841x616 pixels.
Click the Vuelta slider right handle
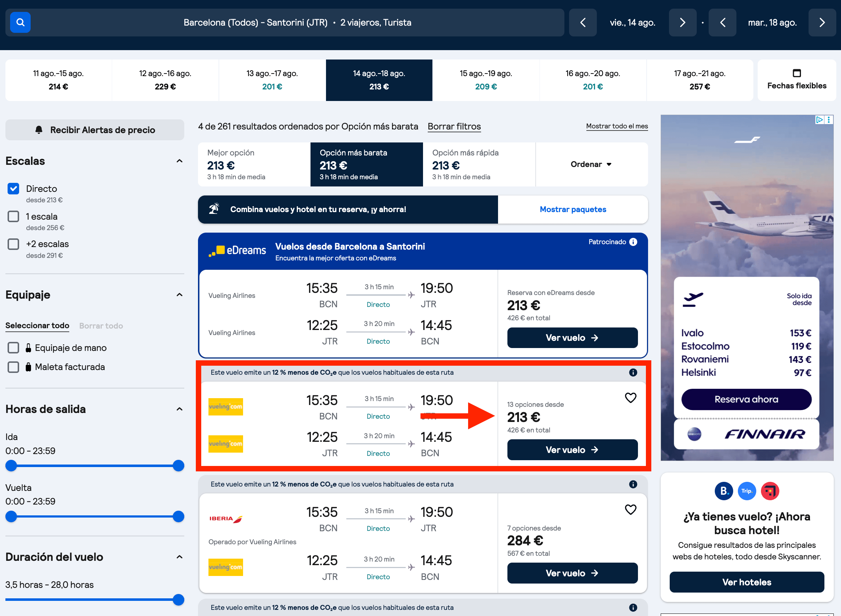pos(179,516)
